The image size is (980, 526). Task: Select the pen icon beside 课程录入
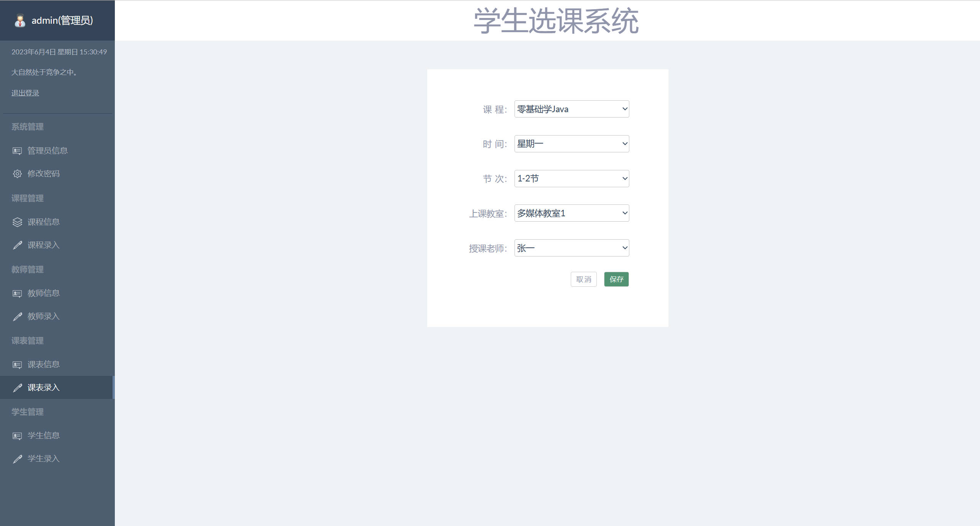(17, 245)
